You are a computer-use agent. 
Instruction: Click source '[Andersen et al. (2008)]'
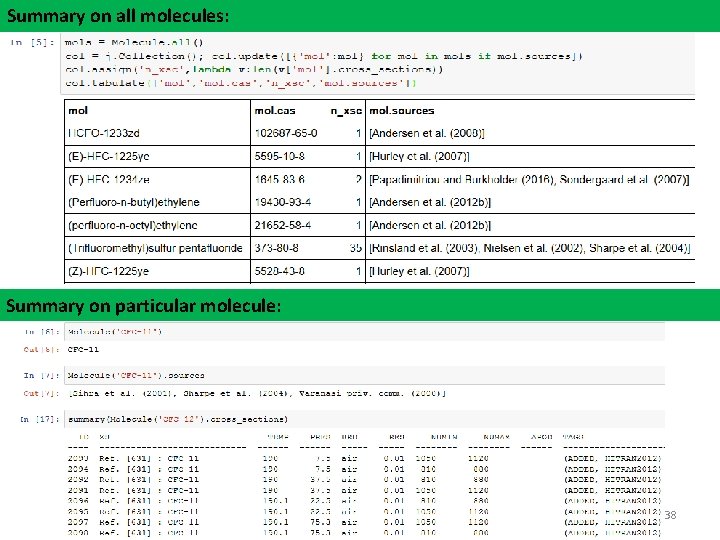427,133
